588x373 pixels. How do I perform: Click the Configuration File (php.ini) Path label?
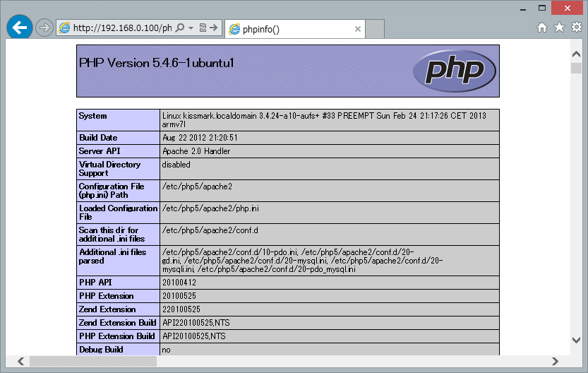(x=112, y=191)
